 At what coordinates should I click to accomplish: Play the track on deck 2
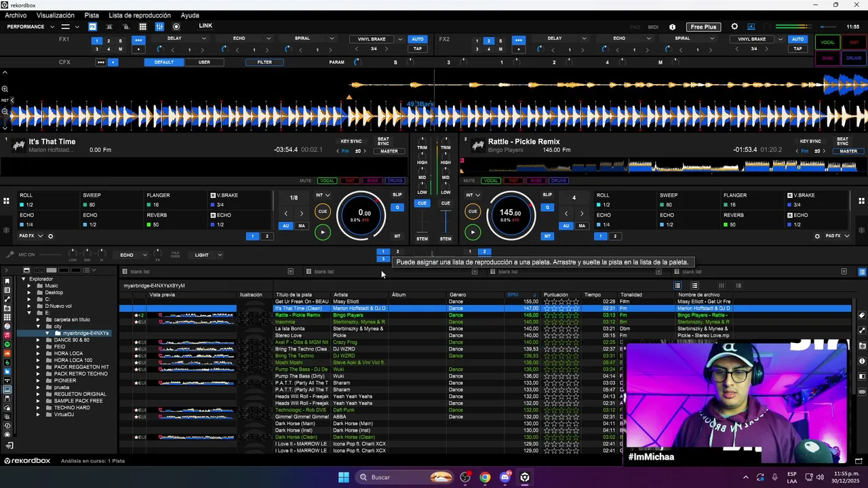[x=473, y=232]
